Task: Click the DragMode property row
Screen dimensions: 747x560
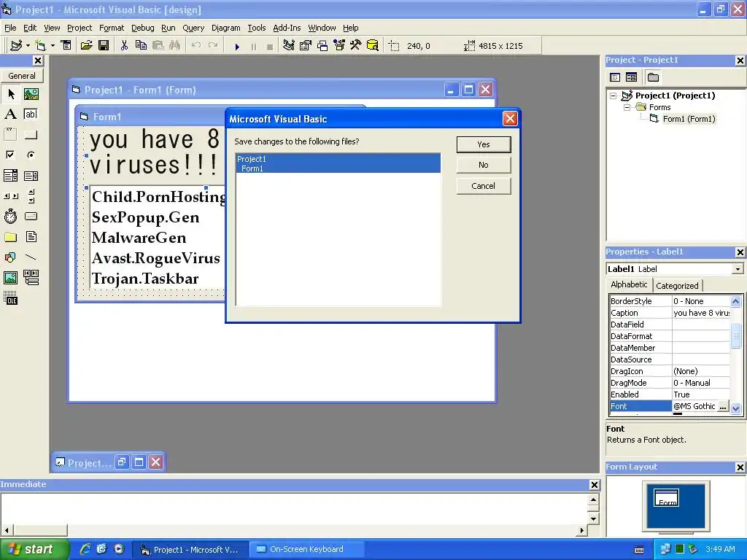Action: click(x=670, y=383)
